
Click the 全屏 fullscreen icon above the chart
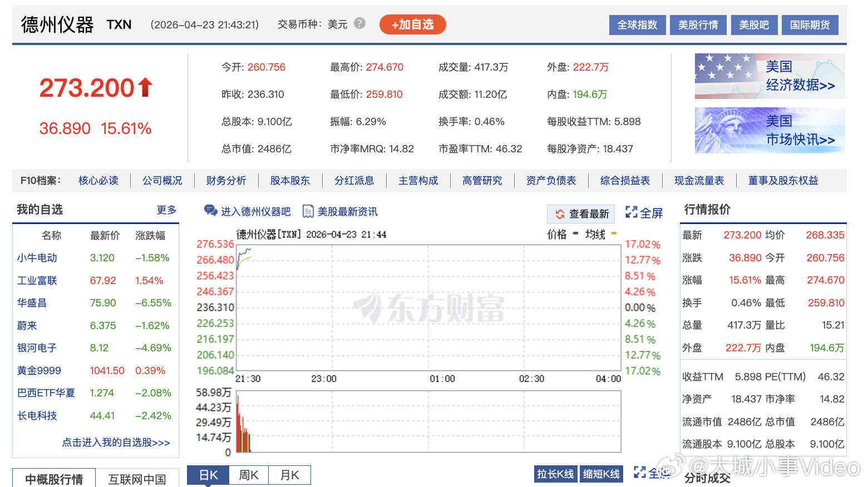(630, 212)
